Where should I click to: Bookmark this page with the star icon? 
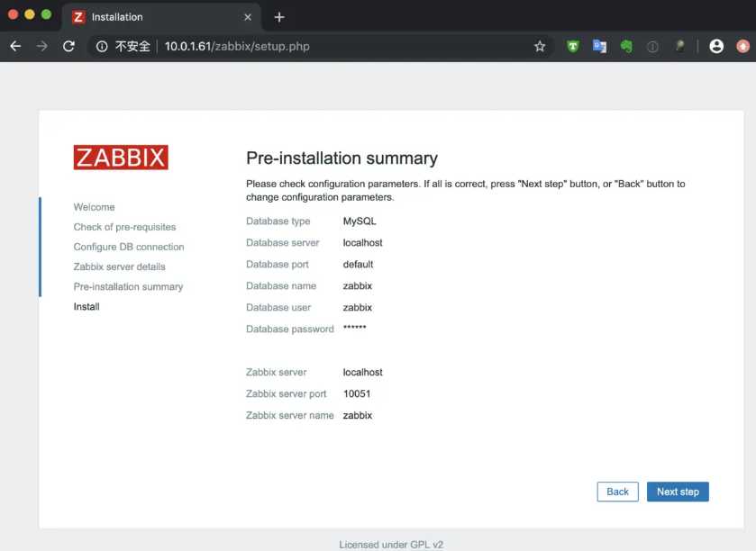pos(540,46)
